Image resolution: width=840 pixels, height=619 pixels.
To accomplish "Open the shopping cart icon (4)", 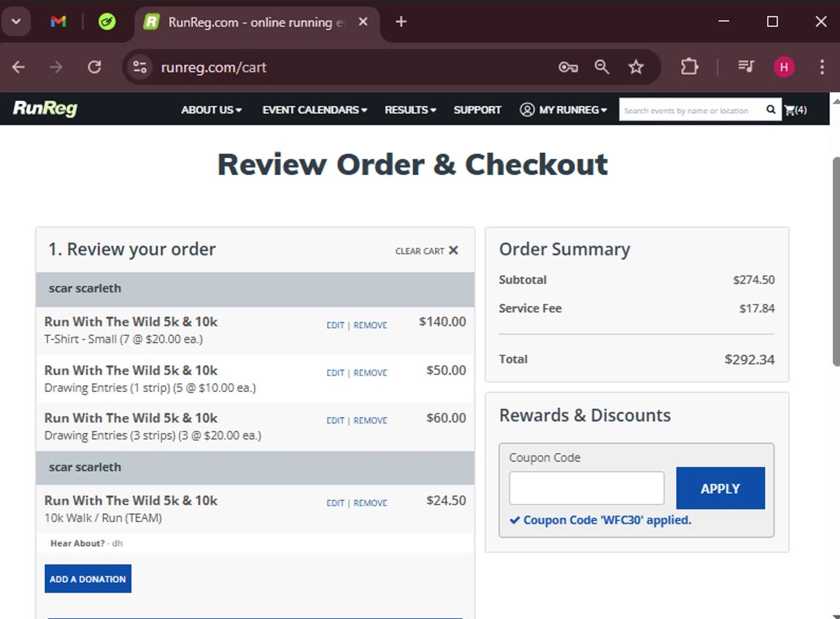I will tap(796, 110).
